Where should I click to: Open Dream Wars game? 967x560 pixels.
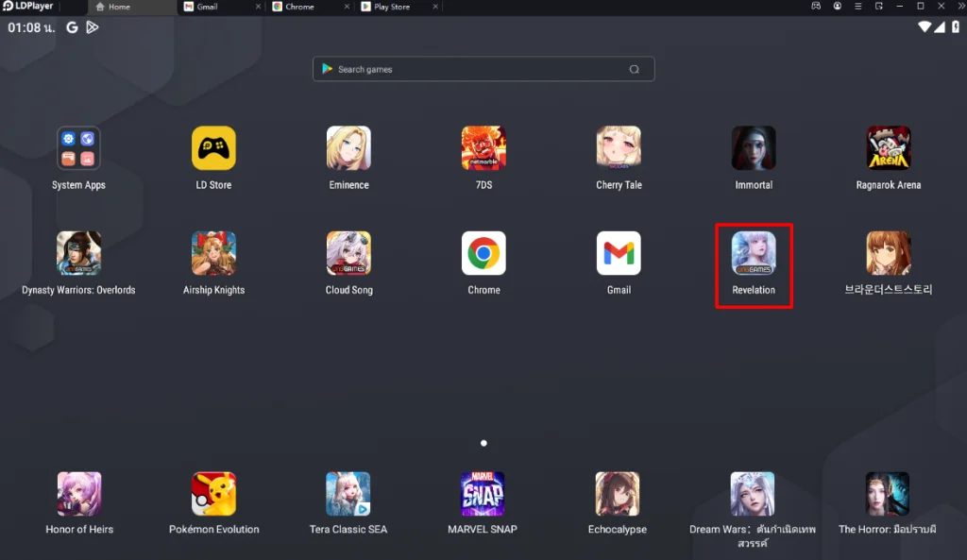753,493
